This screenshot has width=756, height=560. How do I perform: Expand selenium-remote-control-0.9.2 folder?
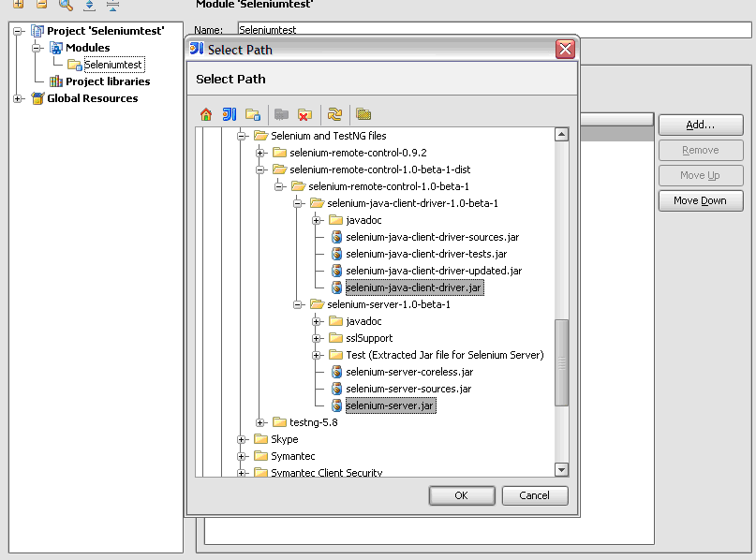tap(260, 153)
